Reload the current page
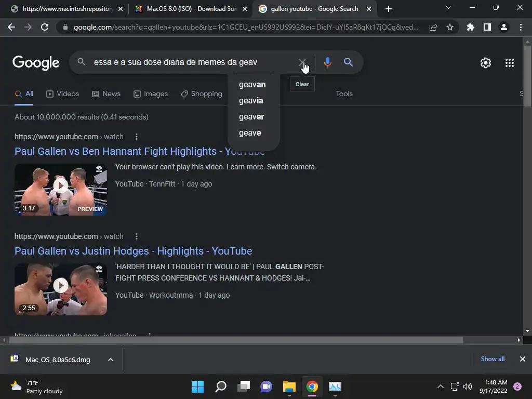Image resolution: width=532 pixels, height=399 pixels. pyautogui.click(x=45, y=27)
